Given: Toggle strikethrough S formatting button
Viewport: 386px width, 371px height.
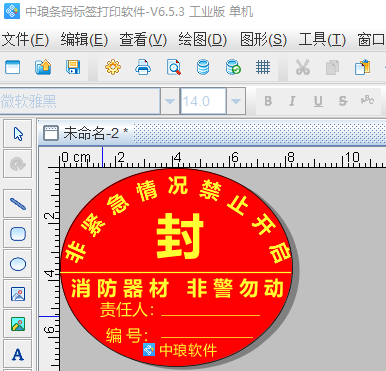Looking at the screenshot, I should coord(343,101).
